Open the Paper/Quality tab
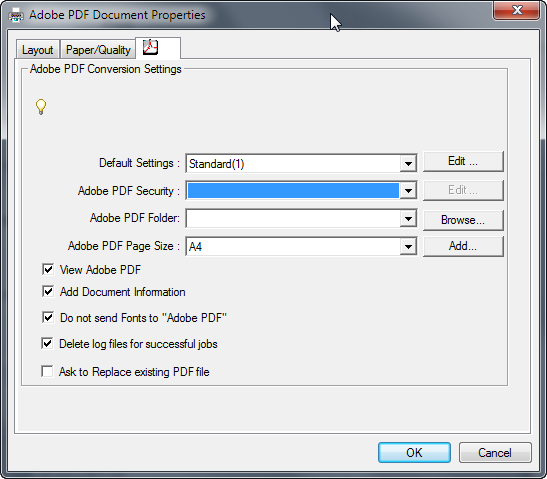547x479 pixels. [98, 50]
